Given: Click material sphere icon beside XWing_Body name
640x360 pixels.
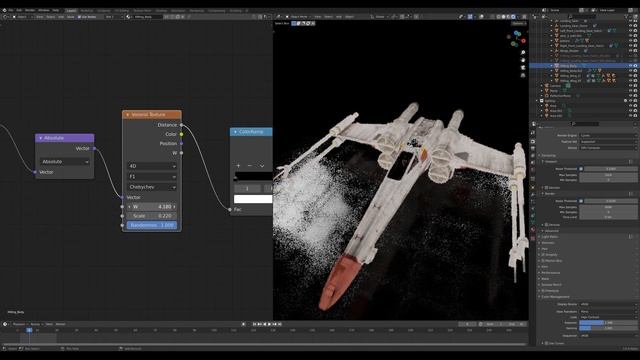Looking at the screenshot, I should 128,17.
